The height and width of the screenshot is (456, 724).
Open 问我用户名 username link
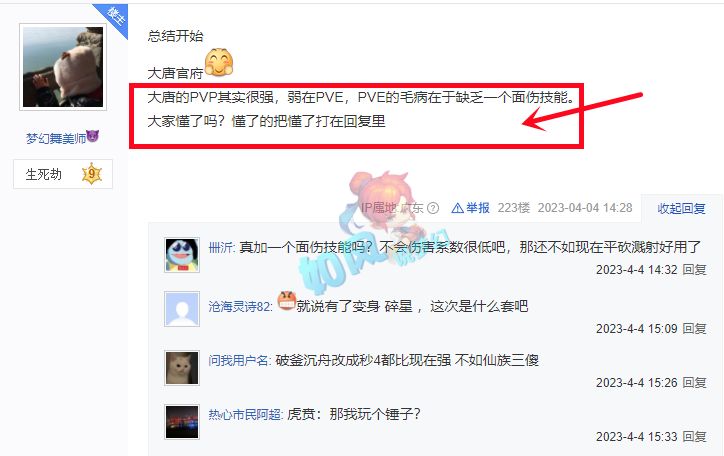(x=238, y=360)
